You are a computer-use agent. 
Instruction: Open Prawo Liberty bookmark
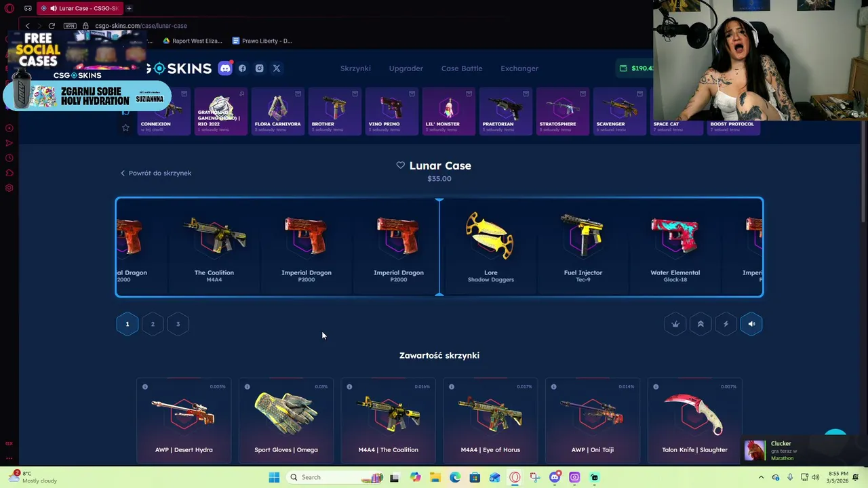pos(262,41)
